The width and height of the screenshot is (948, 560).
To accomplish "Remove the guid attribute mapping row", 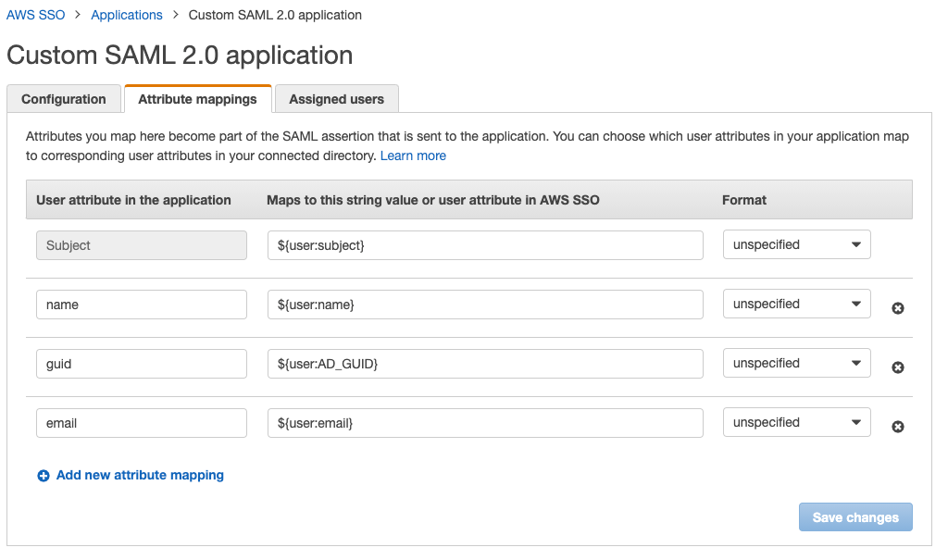I will click(898, 367).
